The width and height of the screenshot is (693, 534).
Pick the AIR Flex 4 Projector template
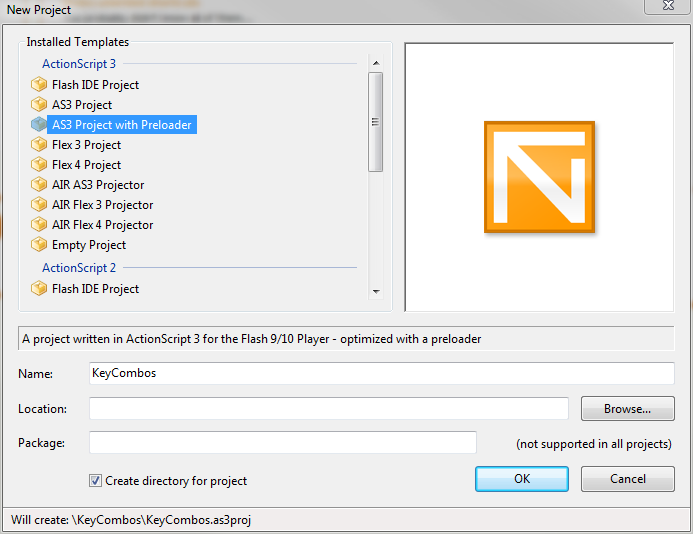point(103,225)
